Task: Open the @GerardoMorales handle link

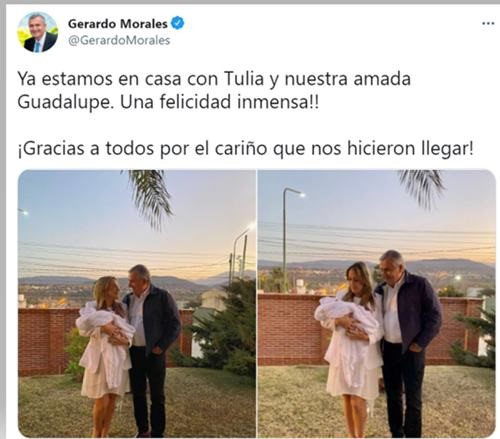Action: click(119, 40)
